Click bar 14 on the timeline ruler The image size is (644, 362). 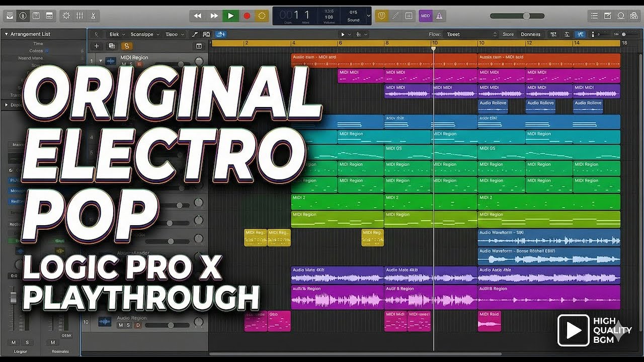576,43
